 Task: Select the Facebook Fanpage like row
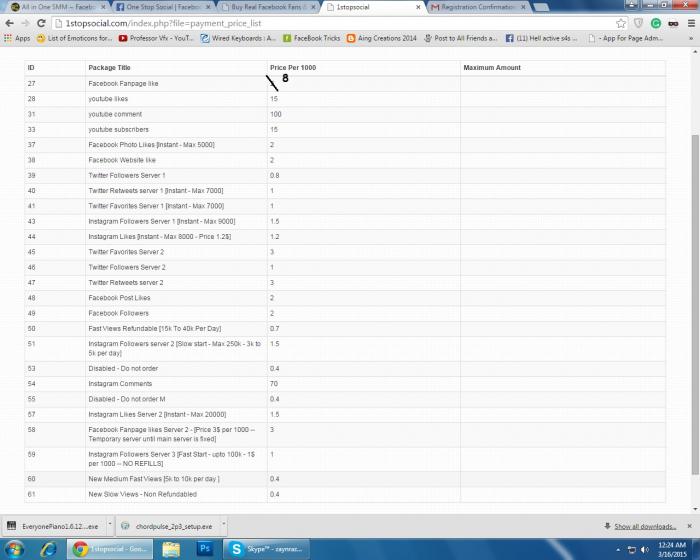click(345, 84)
